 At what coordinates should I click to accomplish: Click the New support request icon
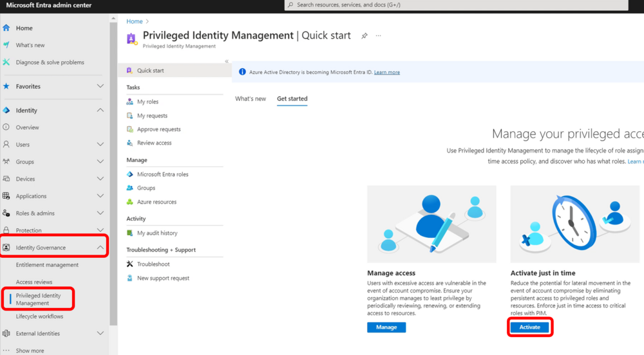tap(130, 278)
